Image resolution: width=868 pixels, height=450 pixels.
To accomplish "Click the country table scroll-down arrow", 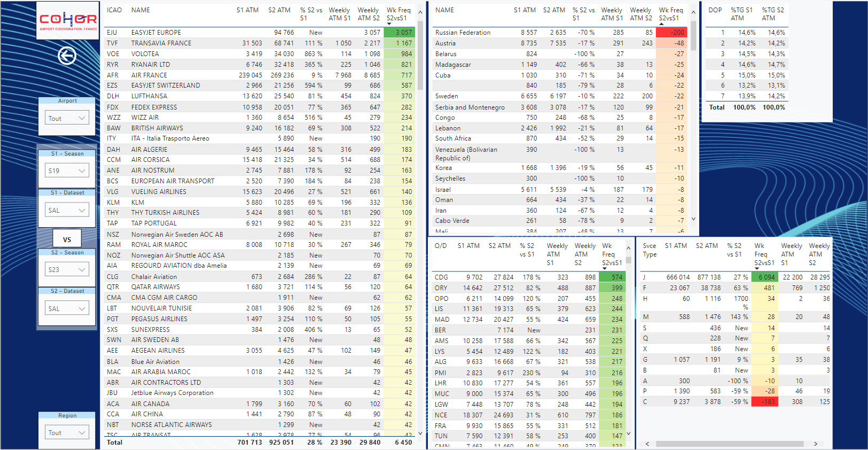I will (693, 219).
